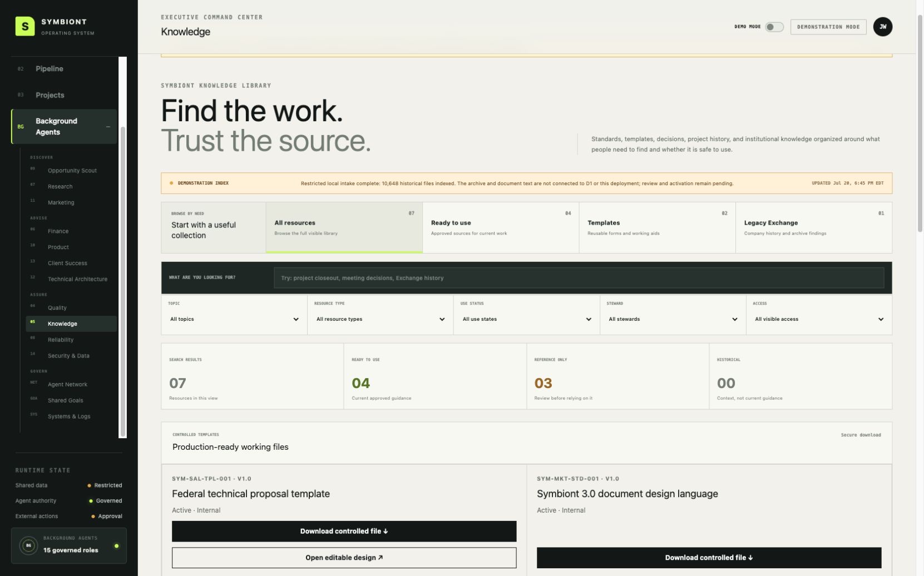
Task: Open the Finance agent page
Action: (71, 231)
